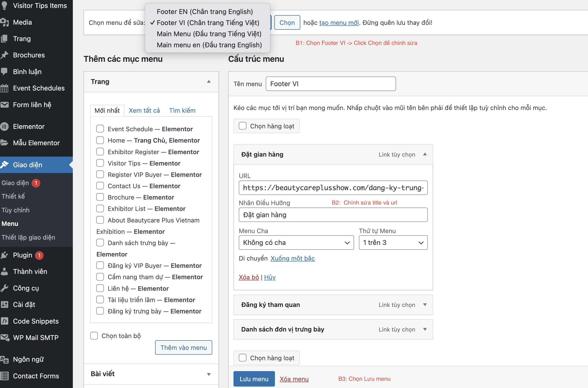This screenshot has width=588, height=388.
Task: Click the Media icon in sidebar
Action: click(4, 22)
